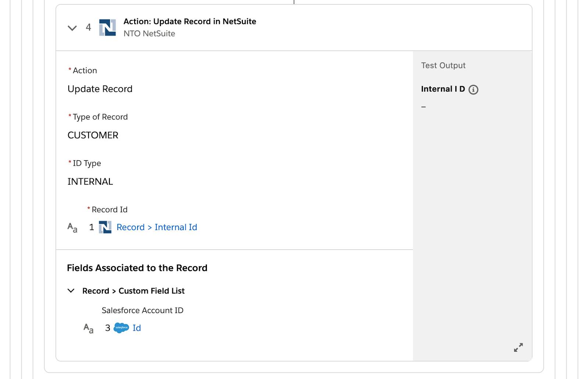588x379 pixels.
Task: Click the 'Action: Update Record in NetSuite' title
Action: pyautogui.click(x=190, y=21)
